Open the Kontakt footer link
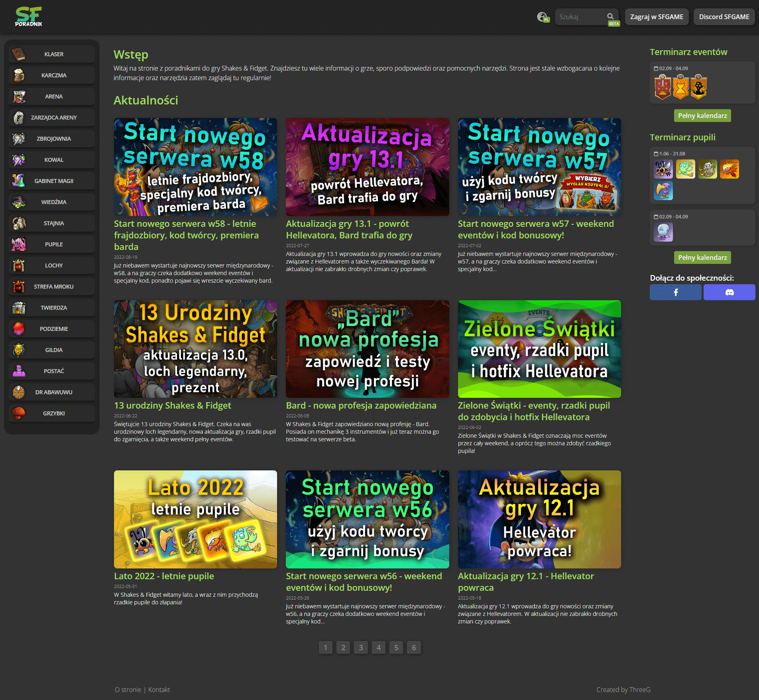The image size is (759, 700). pos(159,690)
